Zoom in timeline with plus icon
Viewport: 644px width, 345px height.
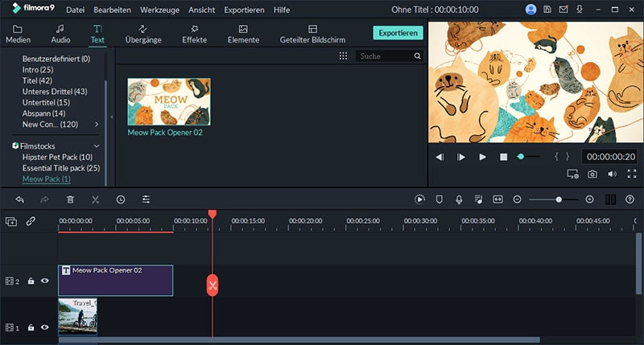click(x=589, y=199)
